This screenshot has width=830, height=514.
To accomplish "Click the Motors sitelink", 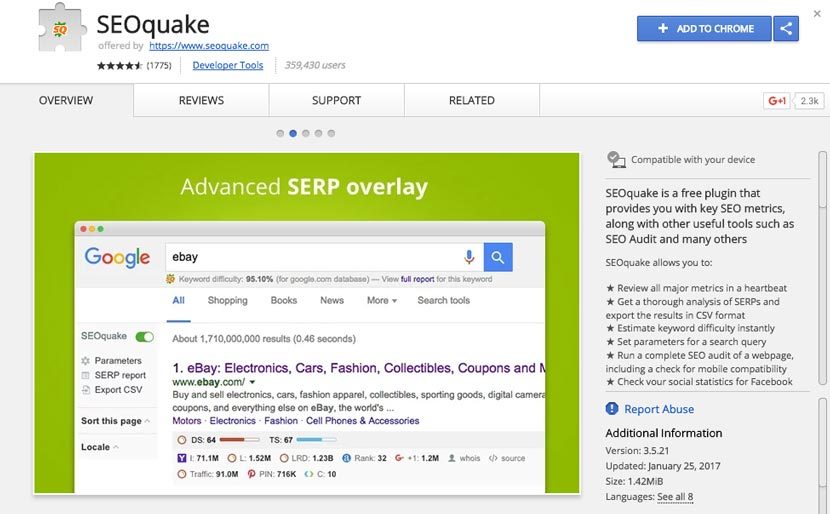I will coord(187,421).
